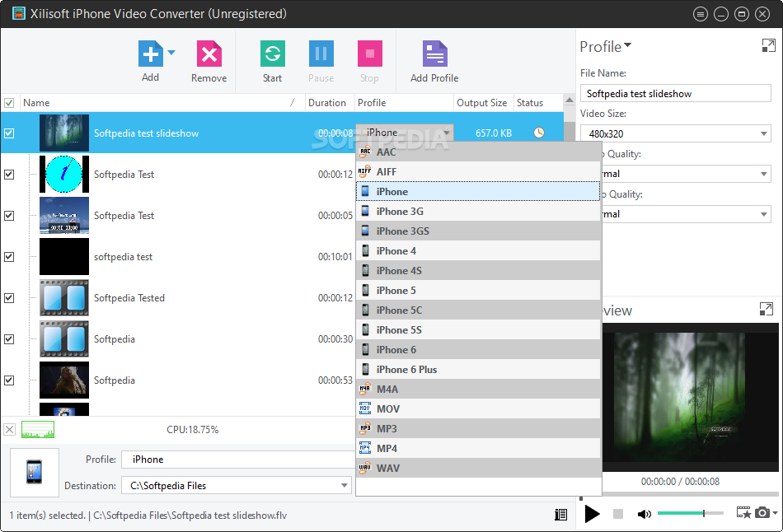Image resolution: width=783 pixels, height=532 pixels.
Task: Choose iPhone 6 from profile list
Action: point(478,350)
